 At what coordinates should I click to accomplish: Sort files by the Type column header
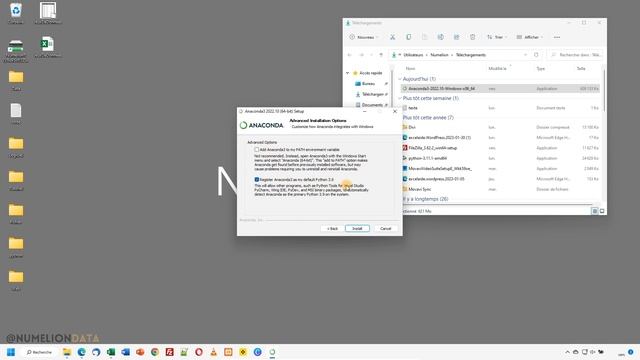coord(541,69)
